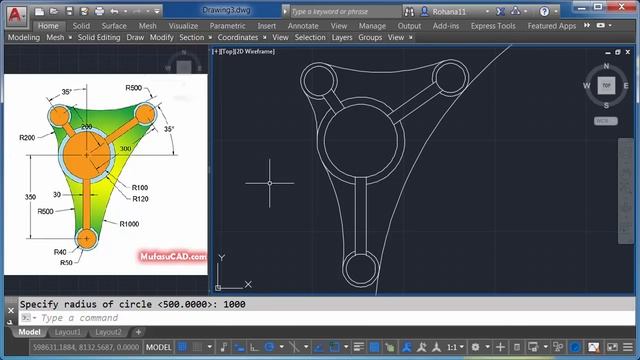Click the Save As icon
The width and height of the screenshot is (640, 360).
(84, 11)
